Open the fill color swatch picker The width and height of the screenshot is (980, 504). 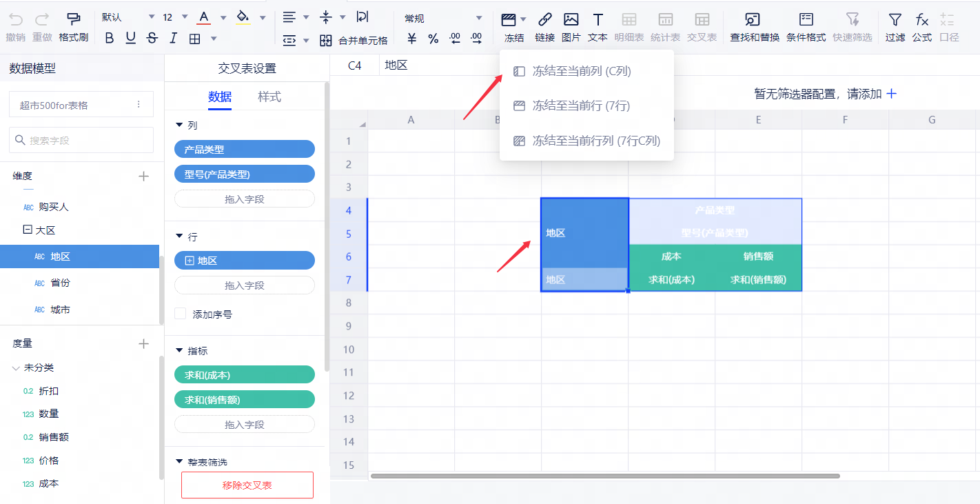[x=263, y=17]
